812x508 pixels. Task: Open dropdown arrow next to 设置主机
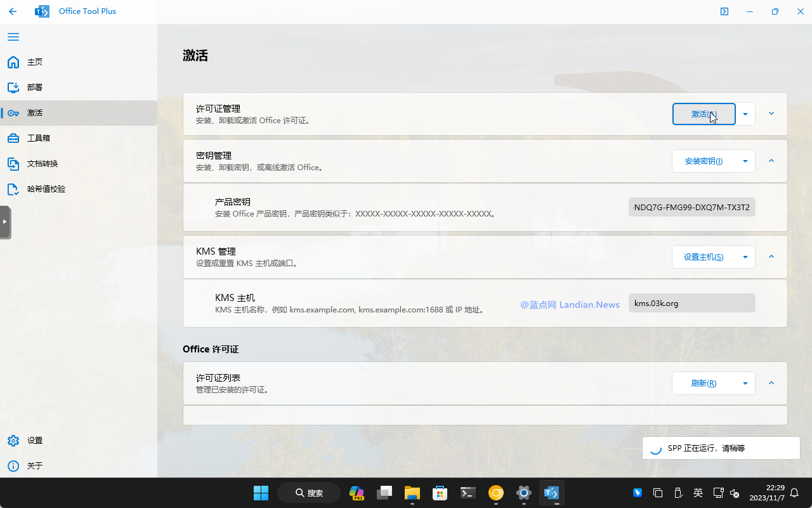pyautogui.click(x=745, y=257)
